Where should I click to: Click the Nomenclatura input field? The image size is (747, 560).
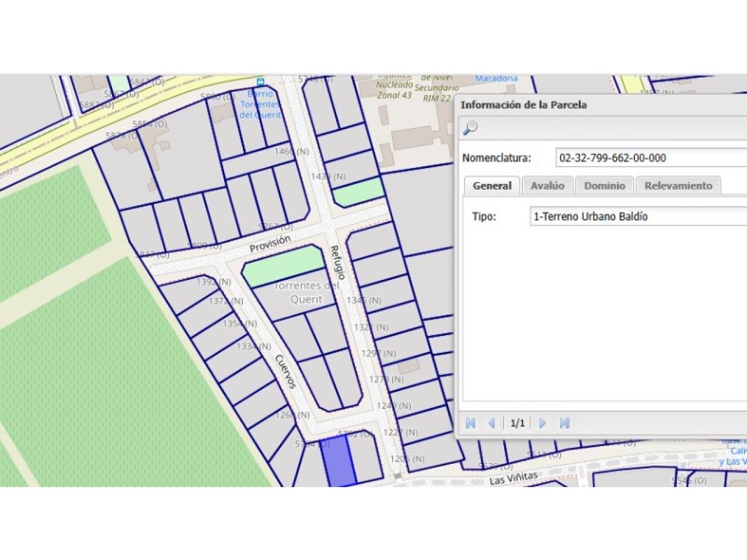click(648, 157)
